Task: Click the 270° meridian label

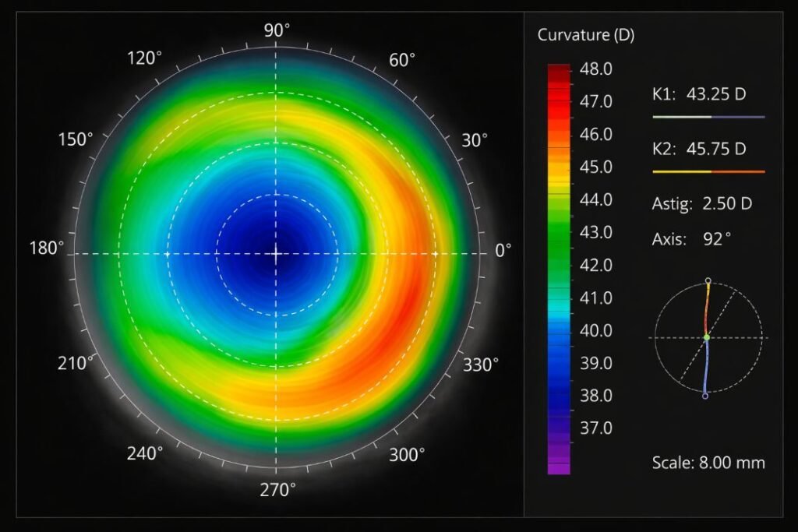Action: point(277,490)
